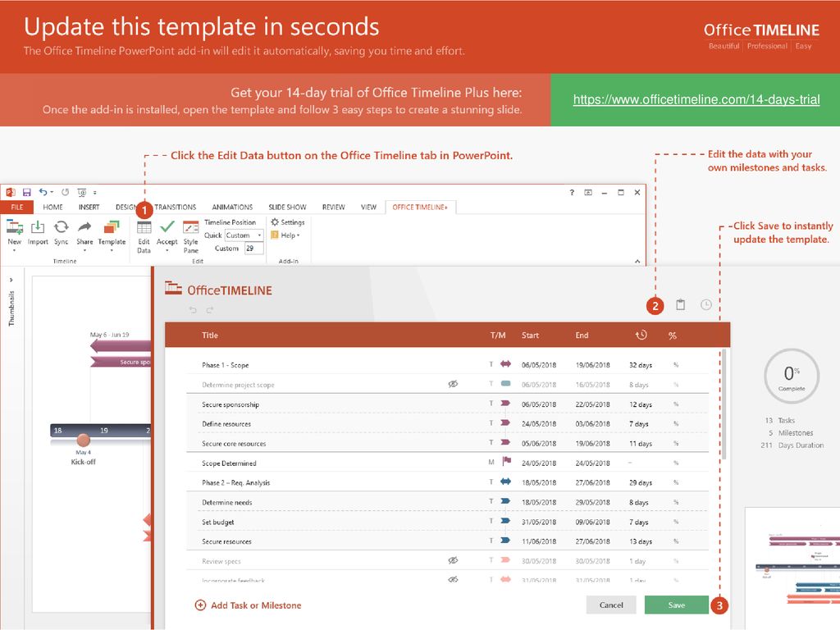Toggle the T type marker for Define resources
The width and height of the screenshot is (840, 630).
(491, 423)
